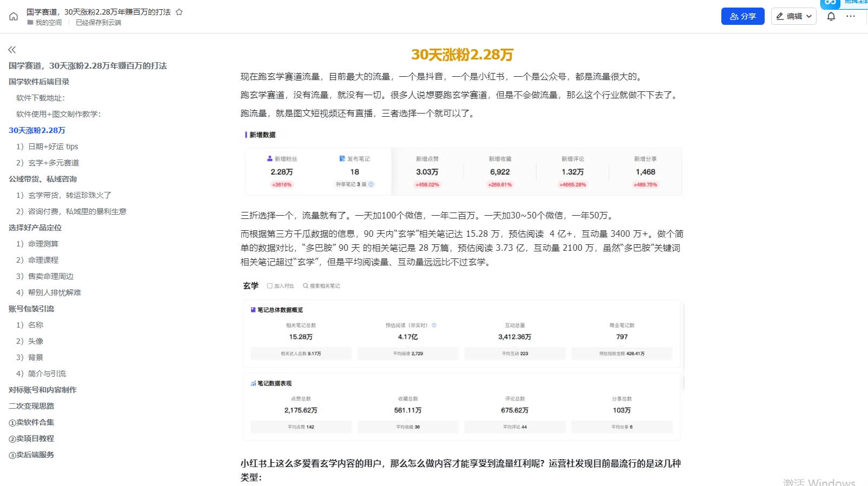Click the 笔记总体数据概览 section icon
The width and height of the screenshot is (868, 486).
pos(253,310)
